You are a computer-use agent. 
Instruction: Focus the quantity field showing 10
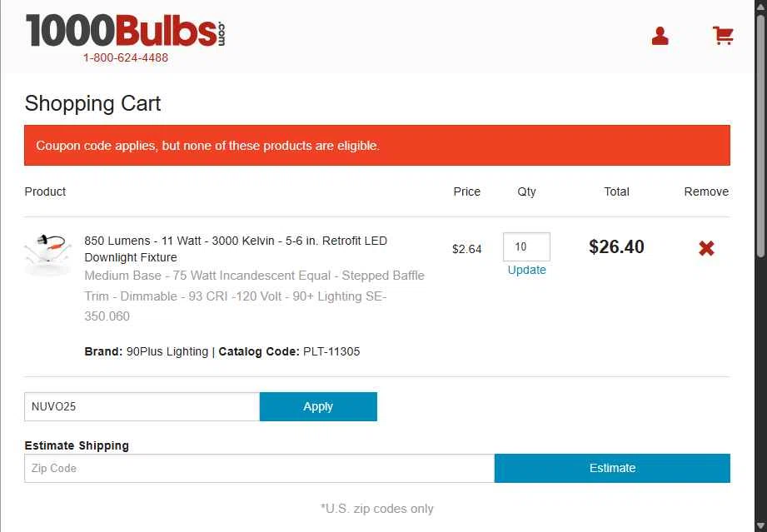pyautogui.click(x=526, y=247)
